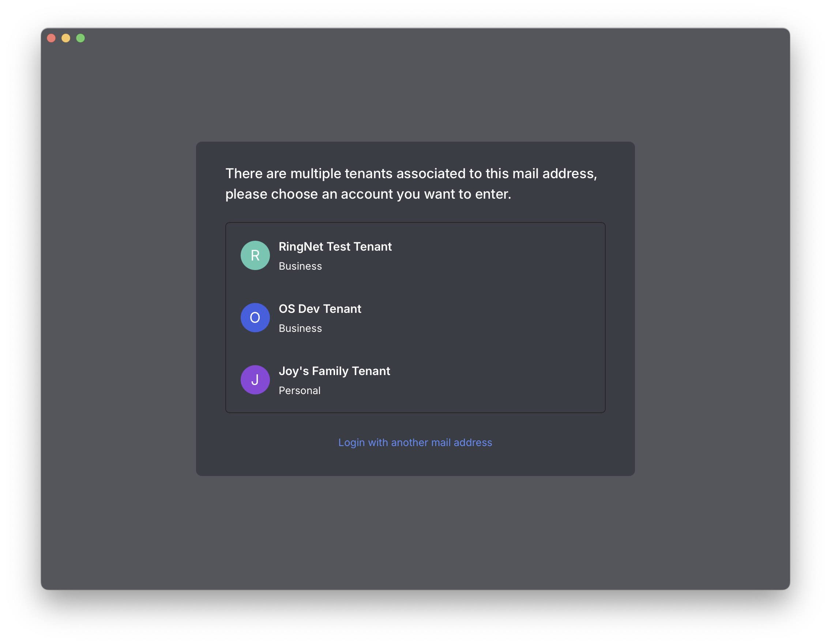Choose Joy's Family Tenant account name
Viewport: 831px width, 644px height.
coord(334,371)
